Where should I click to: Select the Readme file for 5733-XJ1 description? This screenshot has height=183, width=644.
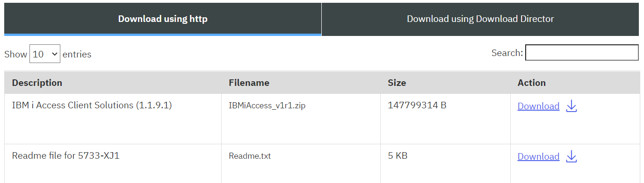click(x=66, y=156)
